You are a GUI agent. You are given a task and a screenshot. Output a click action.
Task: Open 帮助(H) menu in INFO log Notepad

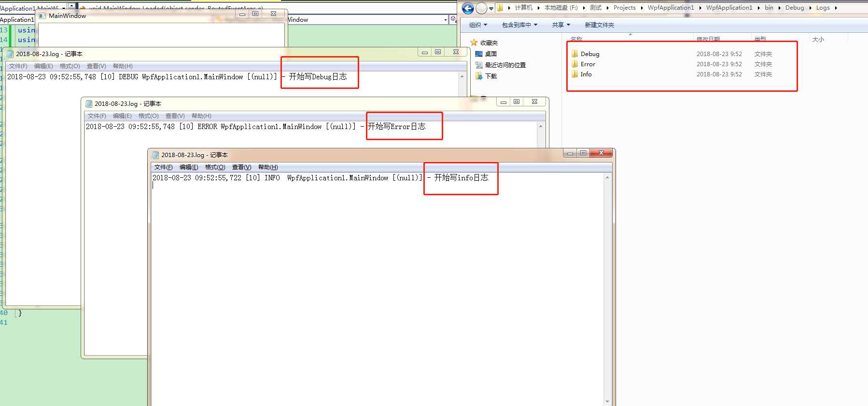(268, 167)
